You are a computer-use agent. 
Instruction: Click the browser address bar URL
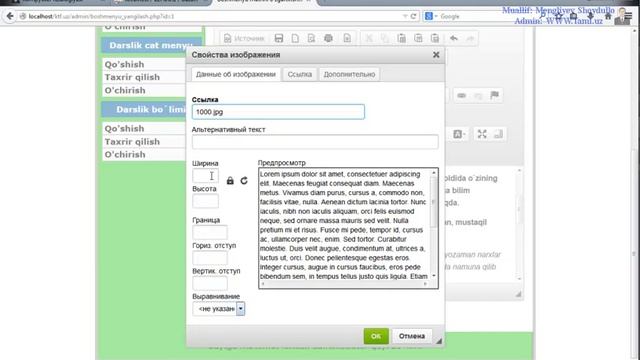(x=101, y=16)
